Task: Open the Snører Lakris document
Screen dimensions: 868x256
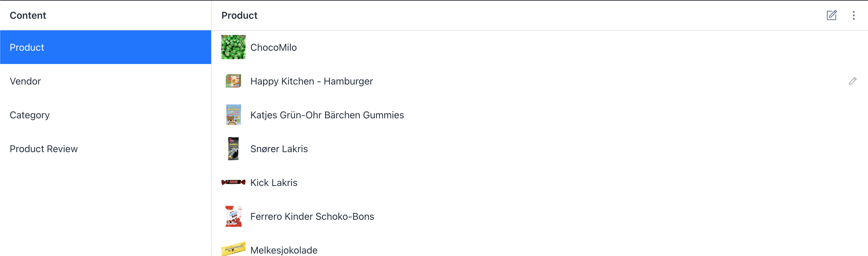Action: 540,149
